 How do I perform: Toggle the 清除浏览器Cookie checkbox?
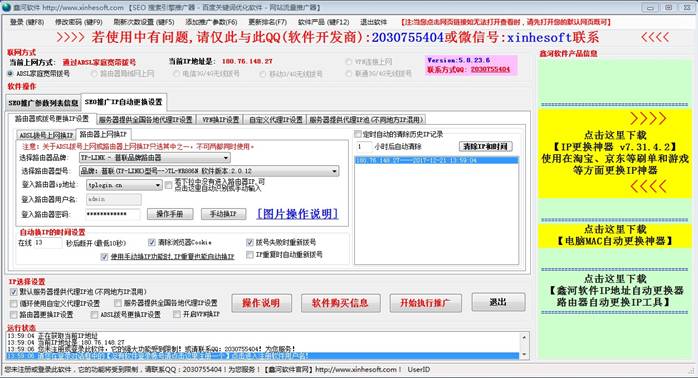click(x=152, y=242)
